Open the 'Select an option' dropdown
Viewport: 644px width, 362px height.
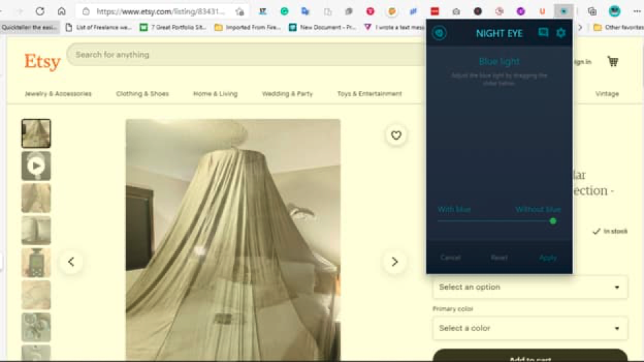click(530, 287)
